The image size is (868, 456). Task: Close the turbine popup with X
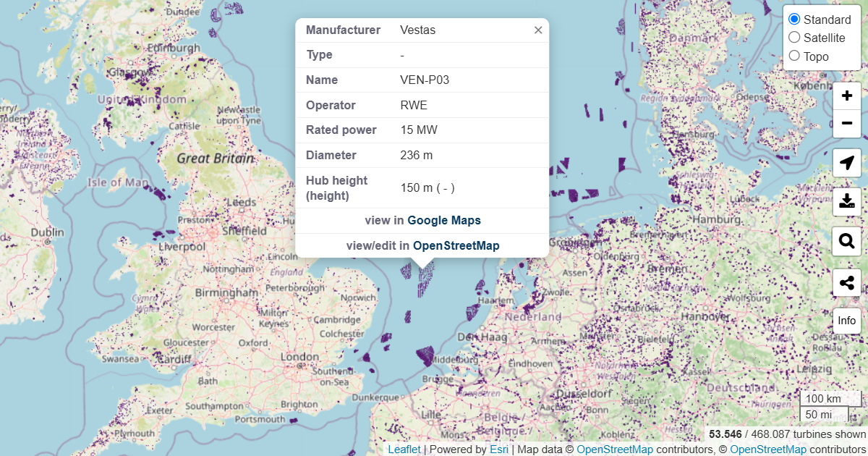[538, 30]
